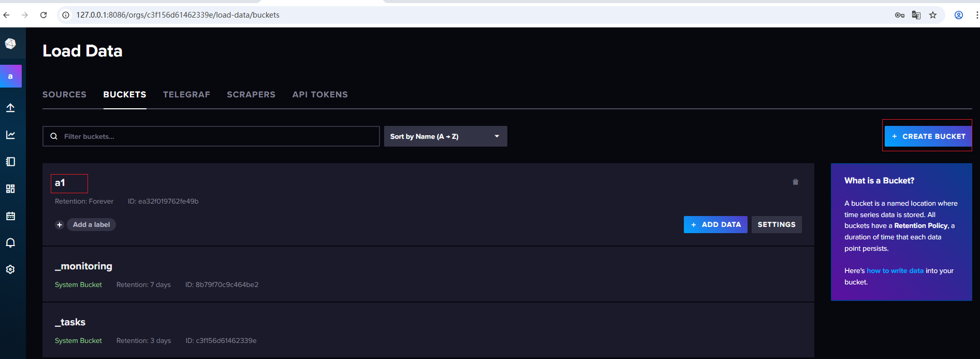980x359 pixels.
Task: Click translate page icon in address bar
Action: point(916,15)
